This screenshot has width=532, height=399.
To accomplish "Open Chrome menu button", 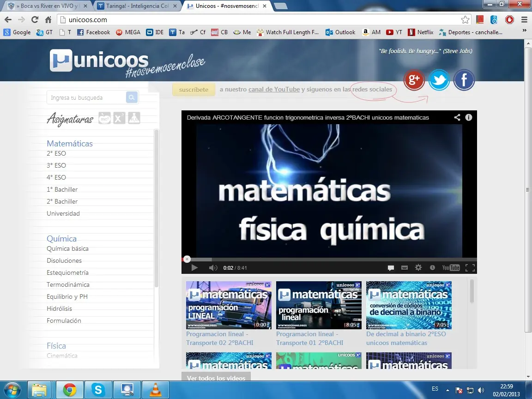I will 524,20.
